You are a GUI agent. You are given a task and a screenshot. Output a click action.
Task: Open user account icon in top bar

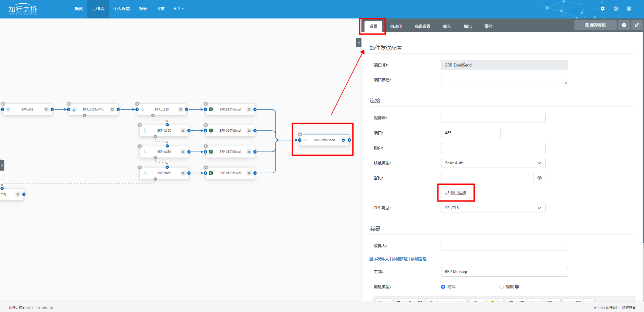coord(629,9)
